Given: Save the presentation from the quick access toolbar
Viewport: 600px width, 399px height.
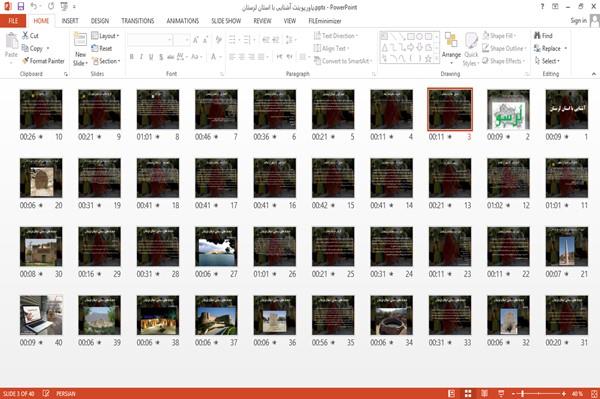Looking at the screenshot, I should [x=21, y=6].
